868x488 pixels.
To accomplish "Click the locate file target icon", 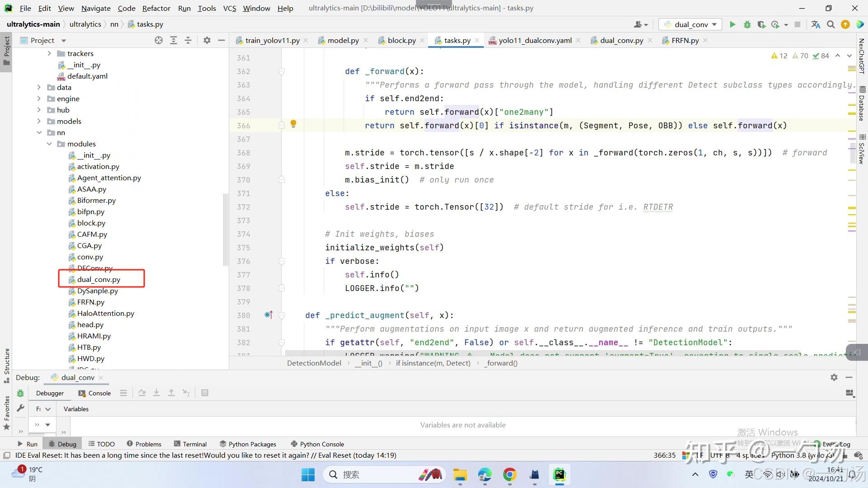I will [158, 40].
